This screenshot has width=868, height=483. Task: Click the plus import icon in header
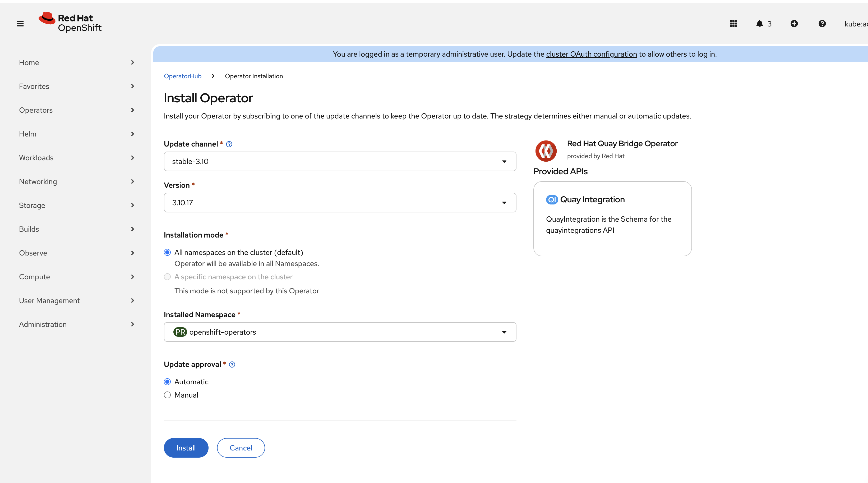pos(794,24)
